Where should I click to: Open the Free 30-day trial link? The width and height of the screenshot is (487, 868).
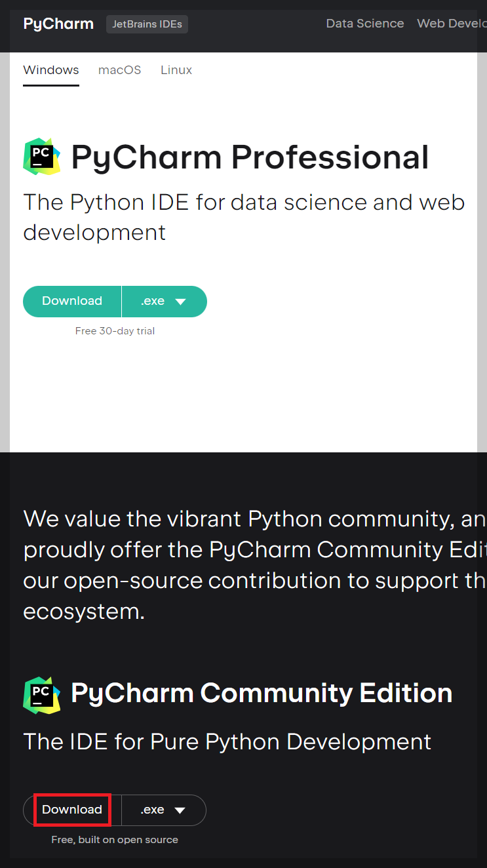point(115,331)
